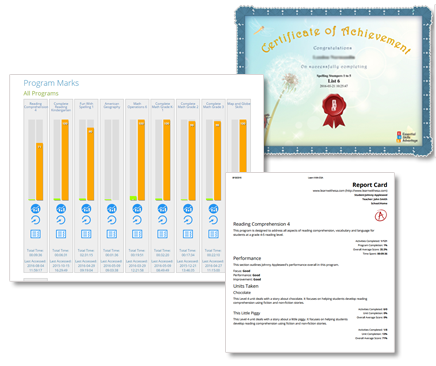Viewport: 436px width, 366px height.
Task: Select the All Programs heading
Action: (41, 93)
